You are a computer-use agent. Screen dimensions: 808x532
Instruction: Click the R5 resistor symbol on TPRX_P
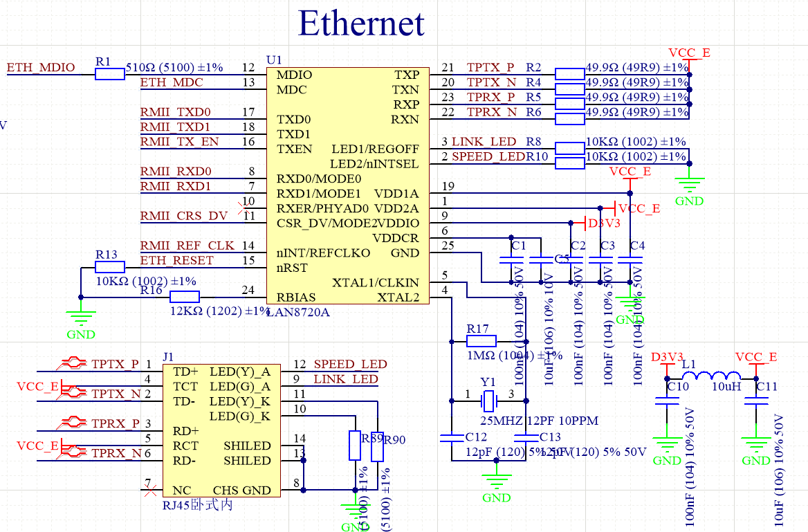click(x=570, y=104)
